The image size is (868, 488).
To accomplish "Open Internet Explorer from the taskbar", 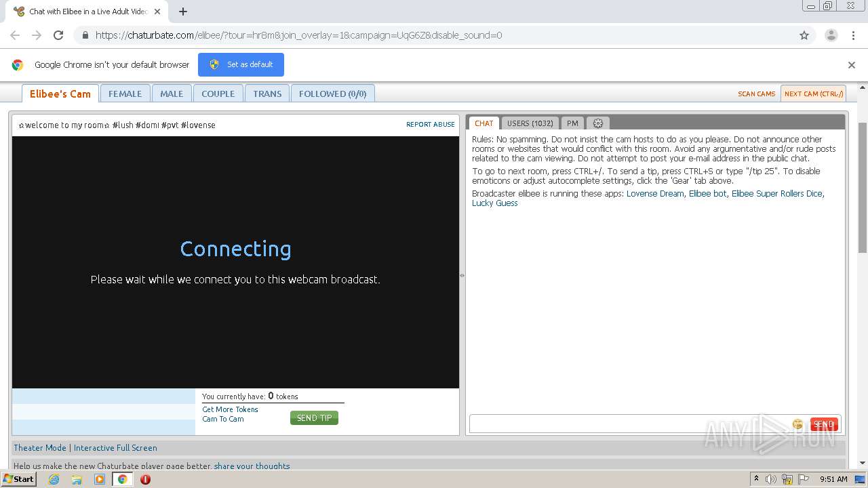I will 54,479.
